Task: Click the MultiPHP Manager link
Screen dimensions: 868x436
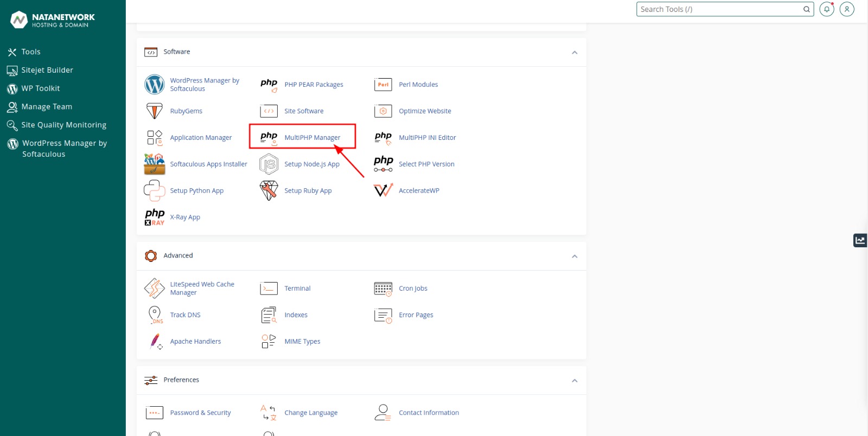Action: click(312, 138)
